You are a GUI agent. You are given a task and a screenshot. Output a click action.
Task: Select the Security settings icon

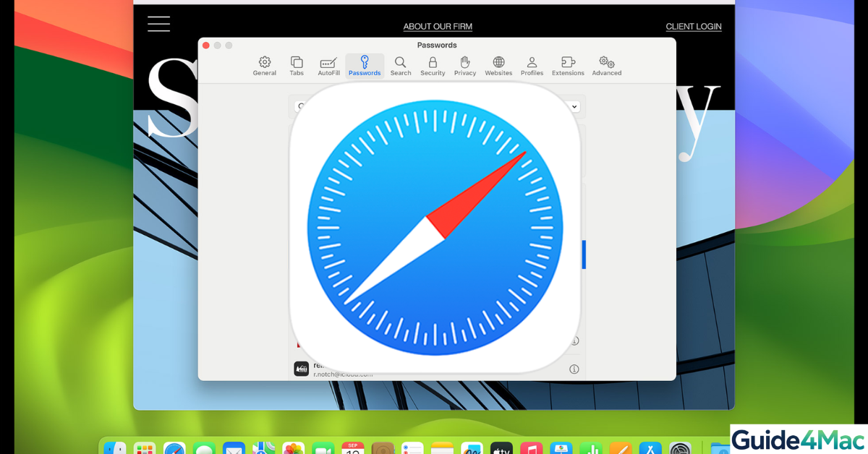pos(433,65)
